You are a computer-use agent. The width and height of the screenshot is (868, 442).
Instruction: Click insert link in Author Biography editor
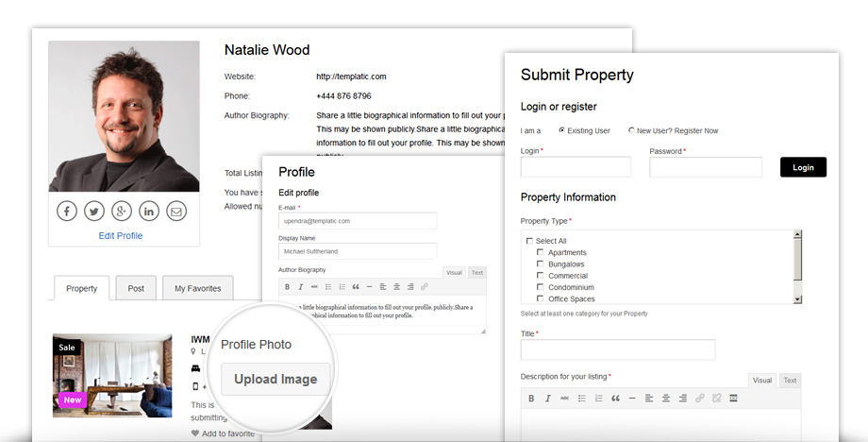pos(424,287)
